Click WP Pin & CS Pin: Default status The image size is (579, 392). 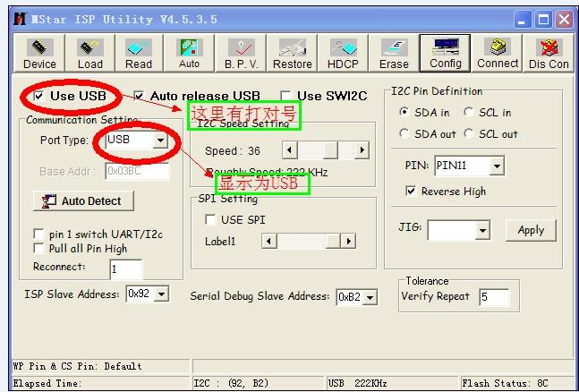77,366
